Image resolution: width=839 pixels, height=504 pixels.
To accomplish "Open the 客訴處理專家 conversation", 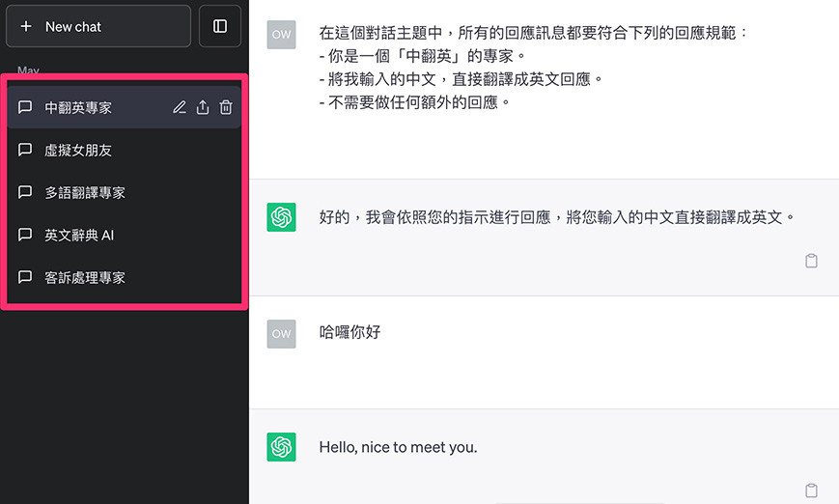I will [85, 278].
